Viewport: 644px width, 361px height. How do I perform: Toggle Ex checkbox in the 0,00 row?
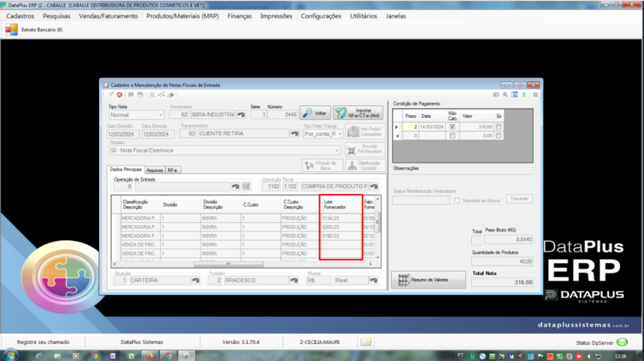click(498, 136)
